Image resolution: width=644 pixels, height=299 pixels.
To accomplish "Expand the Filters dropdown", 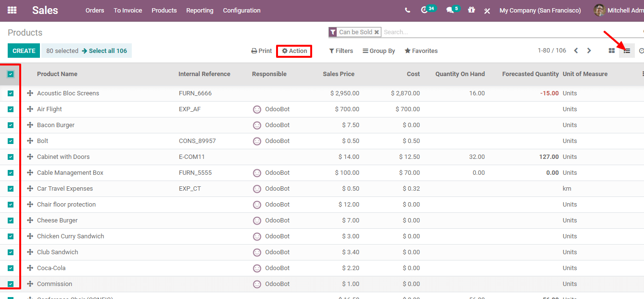I will (x=341, y=51).
